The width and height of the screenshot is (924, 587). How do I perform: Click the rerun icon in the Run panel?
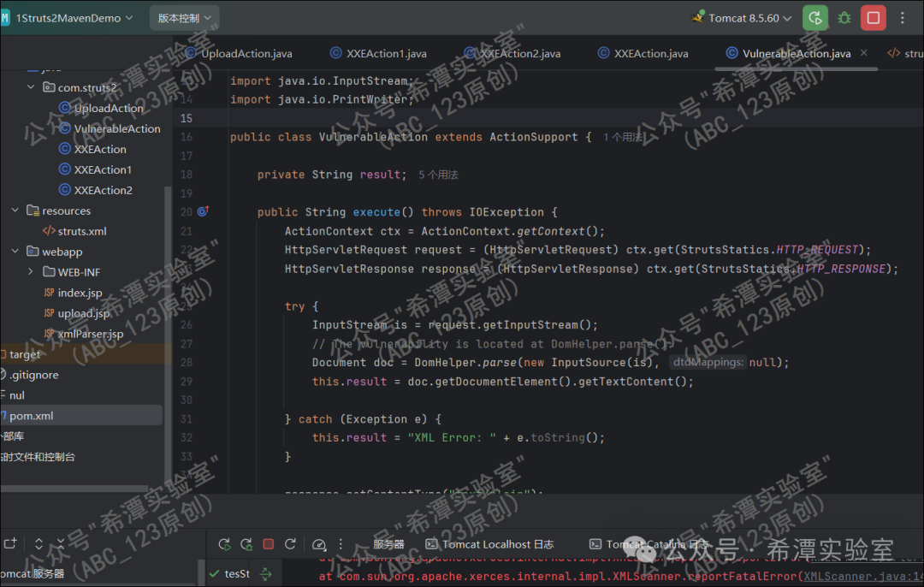[224, 543]
